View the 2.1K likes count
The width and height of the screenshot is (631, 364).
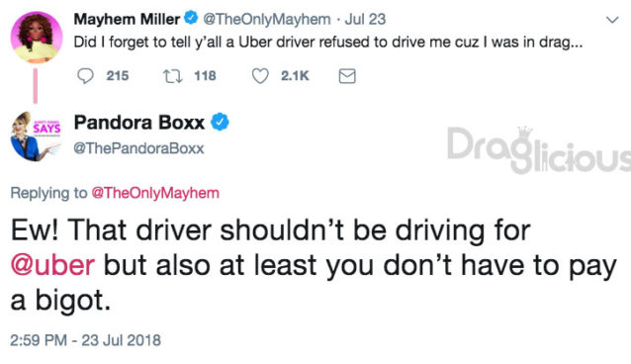coord(295,76)
